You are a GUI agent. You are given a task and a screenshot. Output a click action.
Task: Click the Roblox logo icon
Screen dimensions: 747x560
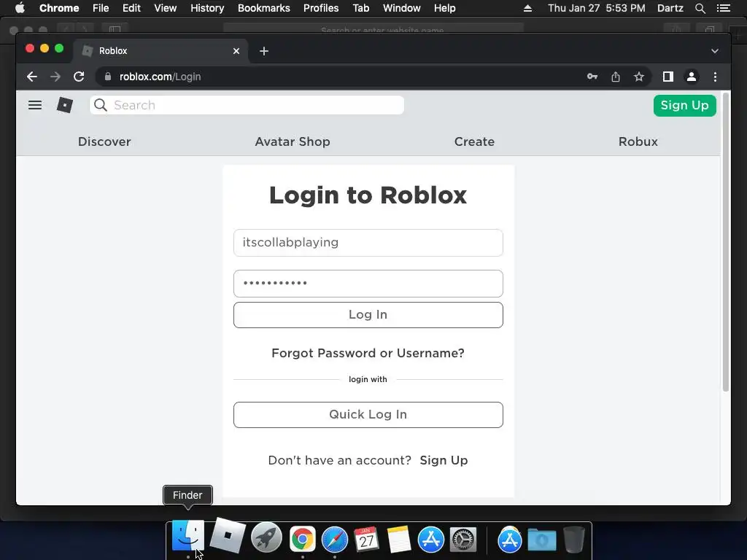click(65, 105)
